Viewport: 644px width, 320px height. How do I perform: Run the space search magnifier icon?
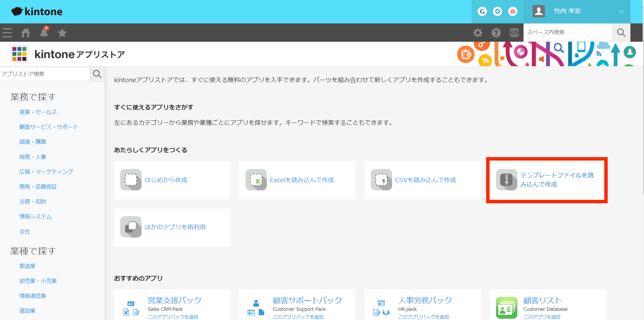621,33
